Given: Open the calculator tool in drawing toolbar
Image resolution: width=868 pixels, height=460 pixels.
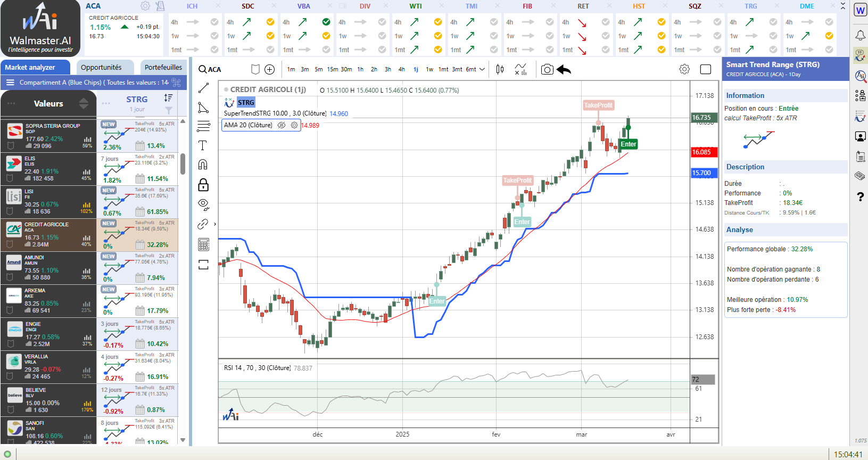Looking at the screenshot, I should click(x=203, y=244).
